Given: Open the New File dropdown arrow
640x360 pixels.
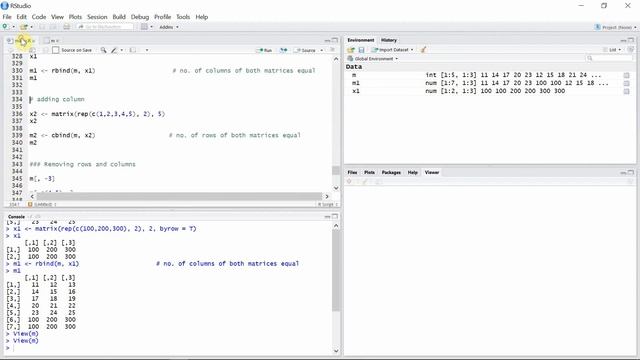Looking at the screenshot, I should tap(13, 27).
